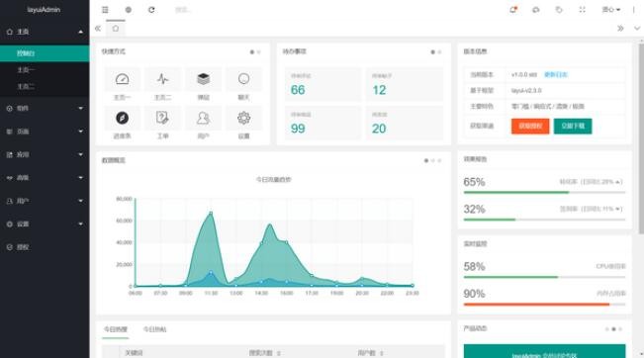Select third carousel dot in data overview
Viewport: 644px width, 358px height.
(439, 160)
